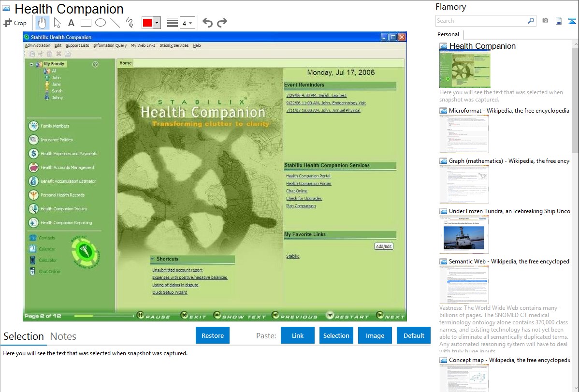
Task: Collapse the My Family tree node
Action: pyautogui.click(x=31, y=64)
